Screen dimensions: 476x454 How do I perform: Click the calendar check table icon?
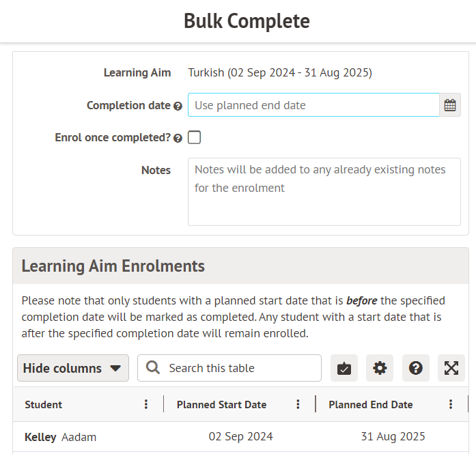pyautogui.click(x=344, y=368)
